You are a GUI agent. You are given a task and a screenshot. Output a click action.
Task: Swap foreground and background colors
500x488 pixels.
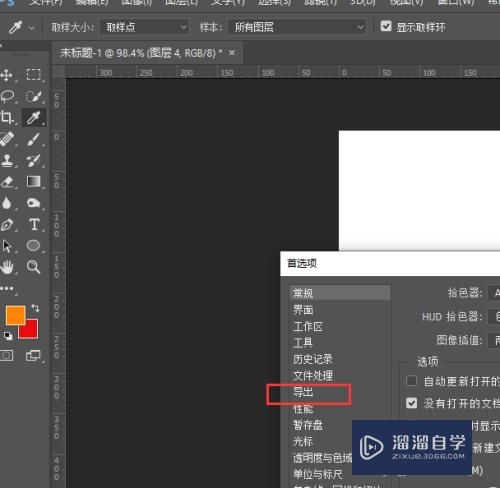pyautogui.click(x=35, y=308)
